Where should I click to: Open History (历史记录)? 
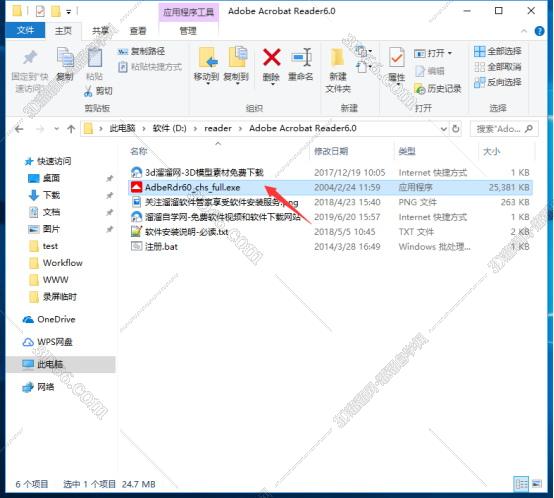point(438,89)
